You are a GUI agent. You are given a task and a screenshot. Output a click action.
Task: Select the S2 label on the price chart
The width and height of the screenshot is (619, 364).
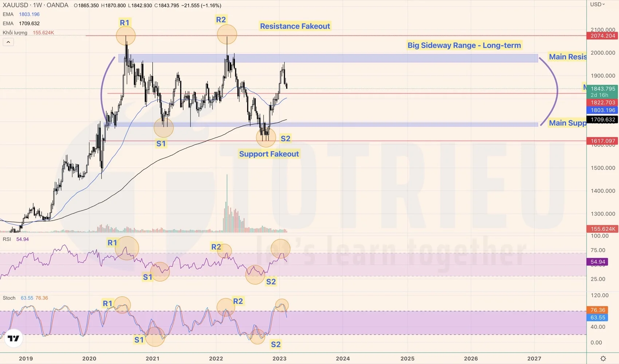285,138
